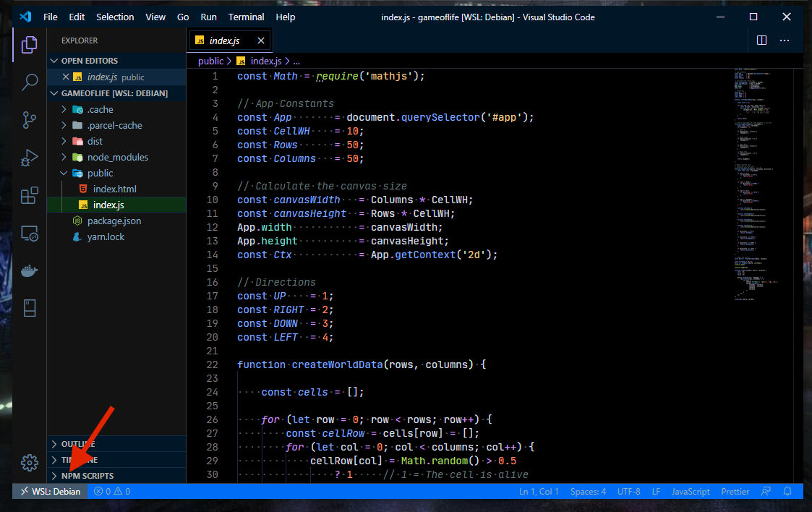Open the notifications bell

(x=787, y=491)
